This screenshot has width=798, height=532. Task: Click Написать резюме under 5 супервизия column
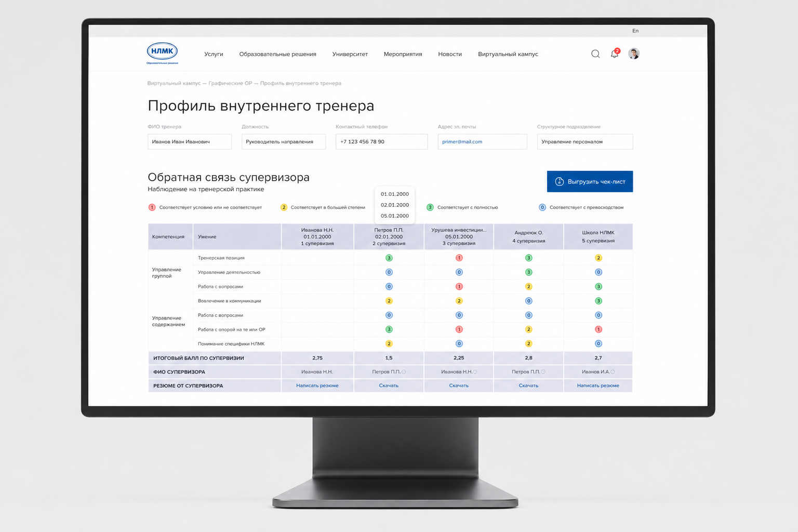[x=598, y=385]
